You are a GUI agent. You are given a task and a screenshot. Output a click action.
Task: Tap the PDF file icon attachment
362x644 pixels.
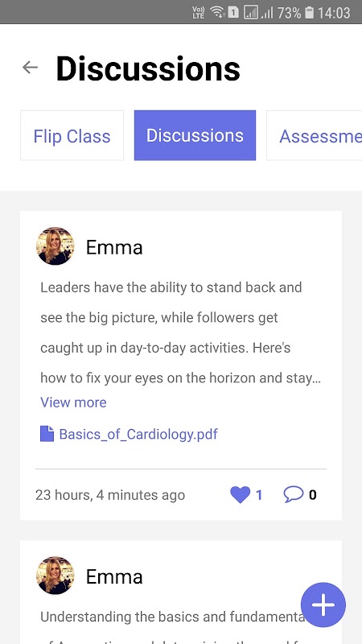pyautogui.click(x=47, y=434)
